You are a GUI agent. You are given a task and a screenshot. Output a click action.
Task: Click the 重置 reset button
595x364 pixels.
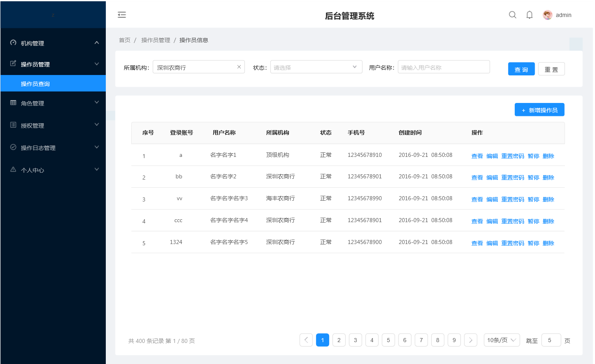pyautogui.click(x=551, y=69)
